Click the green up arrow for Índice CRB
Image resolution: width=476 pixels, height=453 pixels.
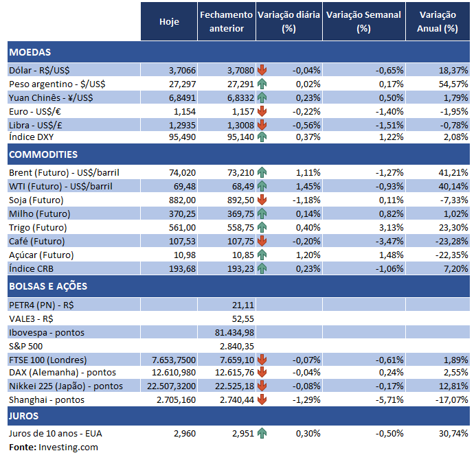(x=262, y=268)
